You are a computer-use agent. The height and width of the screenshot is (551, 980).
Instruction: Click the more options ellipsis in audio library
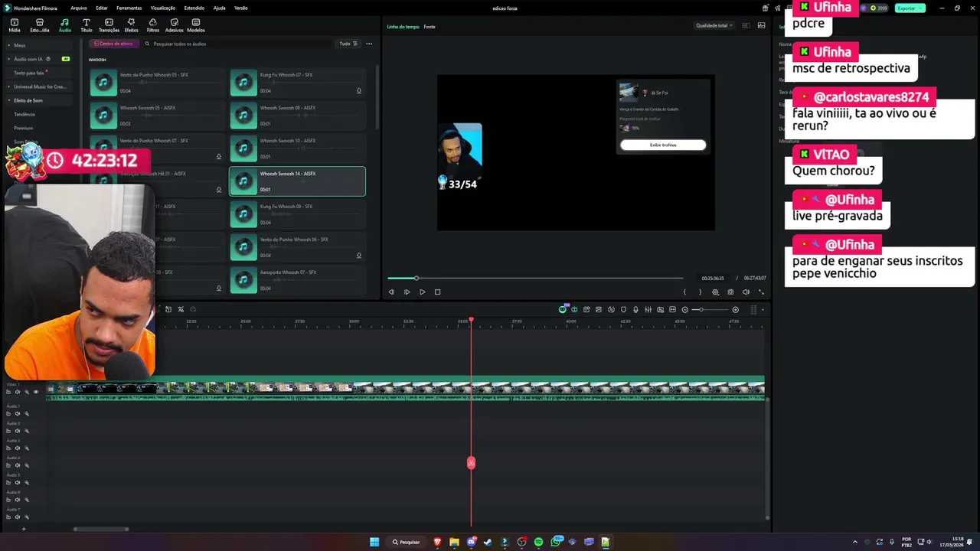[369, 44]
